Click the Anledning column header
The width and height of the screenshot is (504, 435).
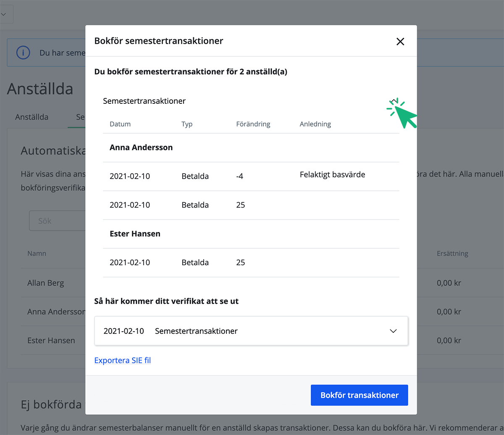coord(315,124)
